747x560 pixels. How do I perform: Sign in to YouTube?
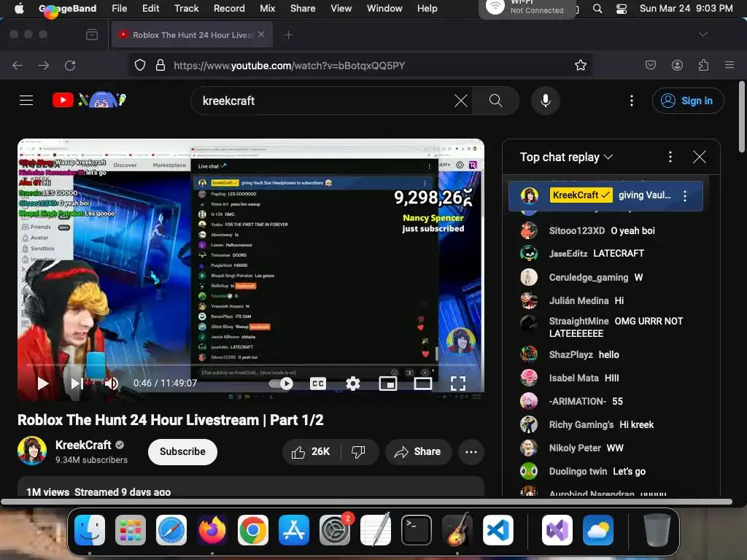688,101
